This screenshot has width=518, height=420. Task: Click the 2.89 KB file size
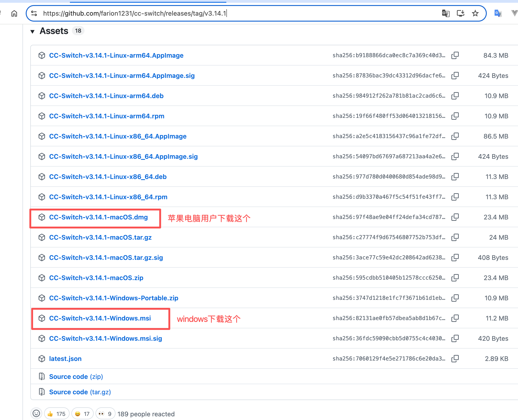[x=496, y=359]
